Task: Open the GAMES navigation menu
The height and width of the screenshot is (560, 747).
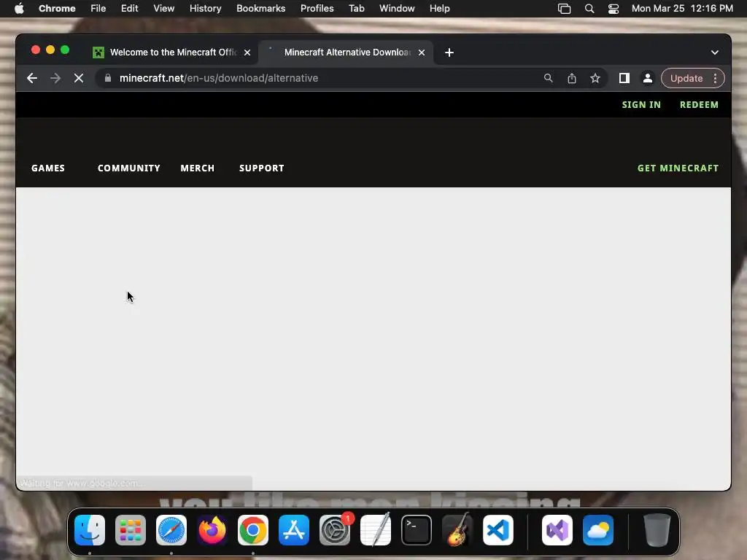Action: point(48,168)
